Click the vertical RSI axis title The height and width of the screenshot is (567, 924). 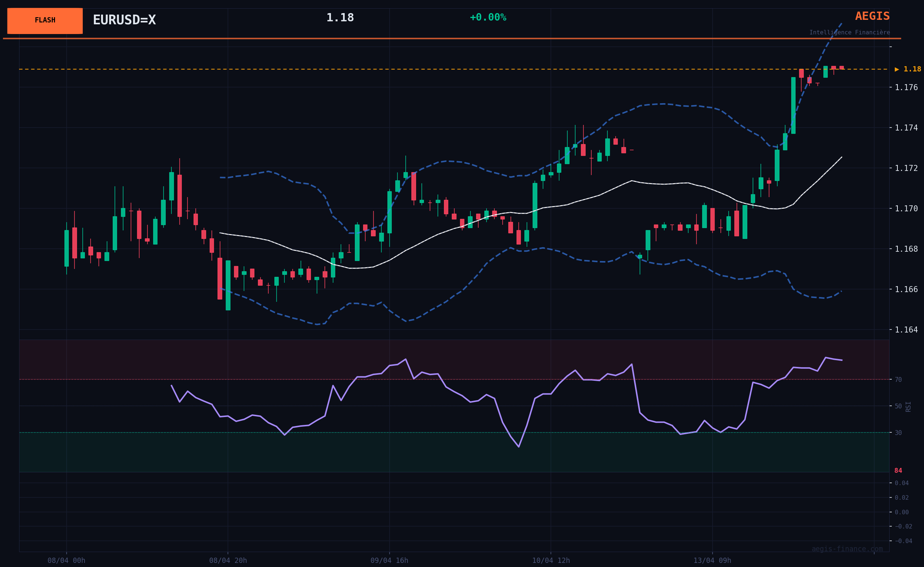908,407
